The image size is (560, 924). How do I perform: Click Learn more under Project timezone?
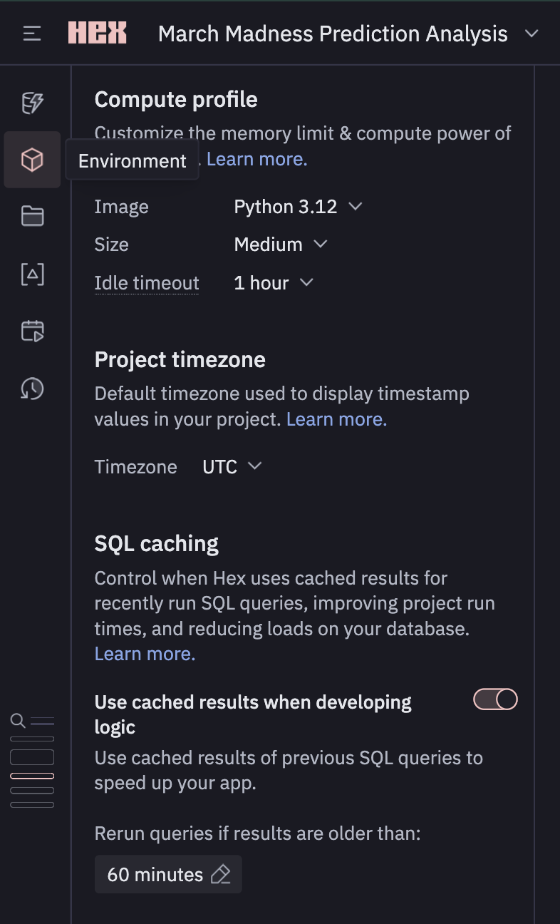336,419
